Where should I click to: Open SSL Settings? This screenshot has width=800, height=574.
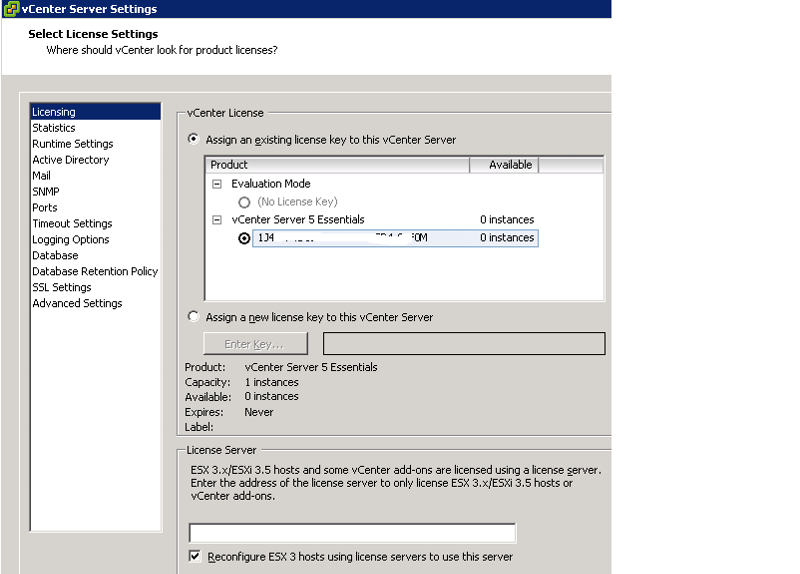pyautogui.click(x=62, y=287)
